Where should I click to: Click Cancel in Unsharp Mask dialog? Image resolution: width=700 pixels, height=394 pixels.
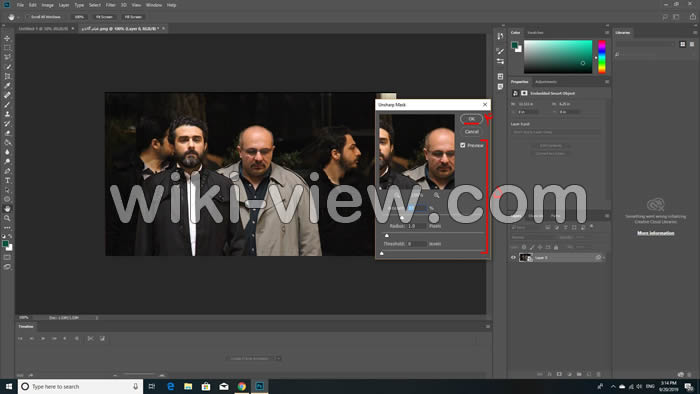(x=471, y=132)
